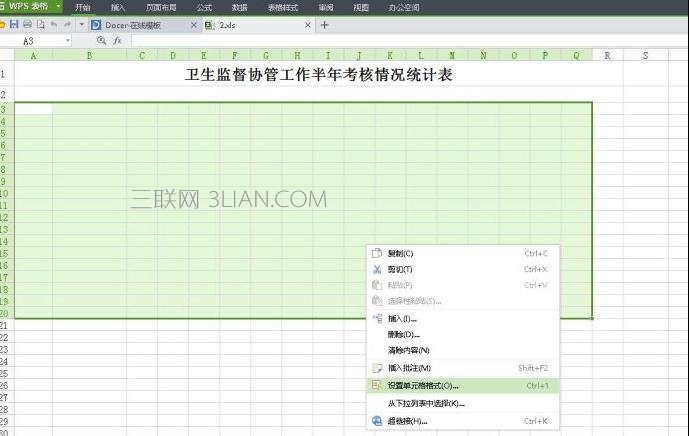Choose 插入批注(M) in the context menu

click(x=463, y=368)
